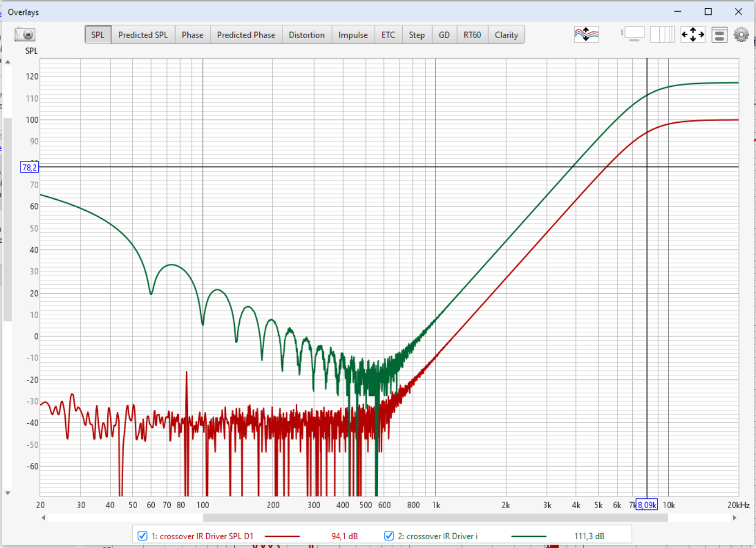Open the RT60 tab
Screen dimensions: 756x548
[473, 35]
